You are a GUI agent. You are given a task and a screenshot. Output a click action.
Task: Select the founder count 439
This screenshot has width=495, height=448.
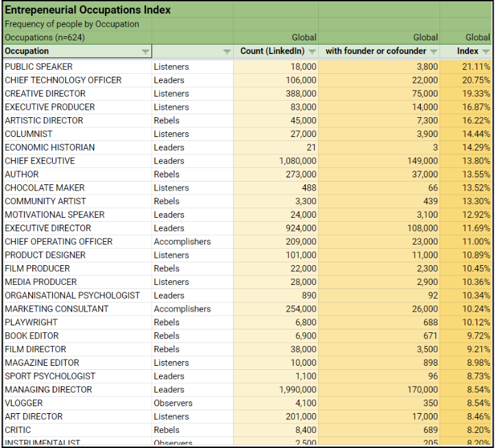click(379, 201)
